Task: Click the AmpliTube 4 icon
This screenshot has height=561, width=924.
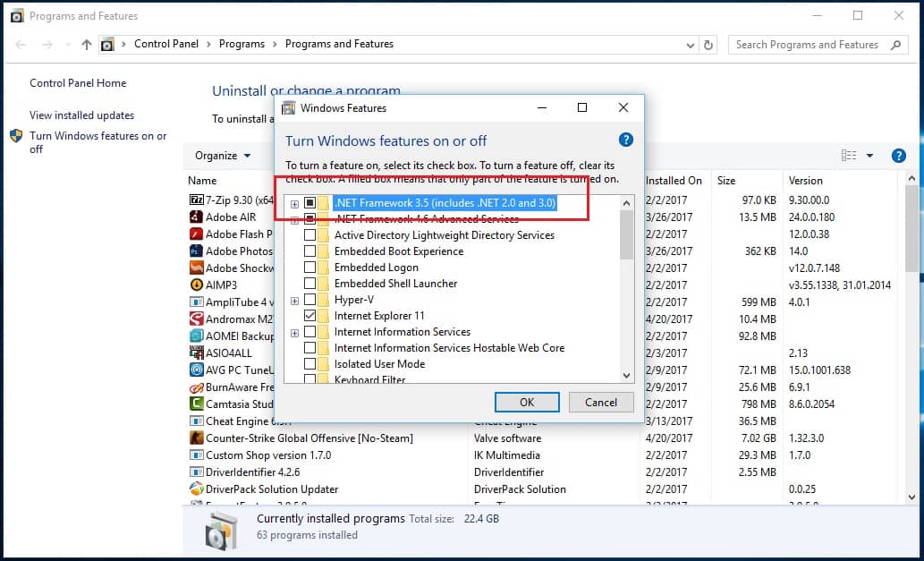Action: click(196, 302)
